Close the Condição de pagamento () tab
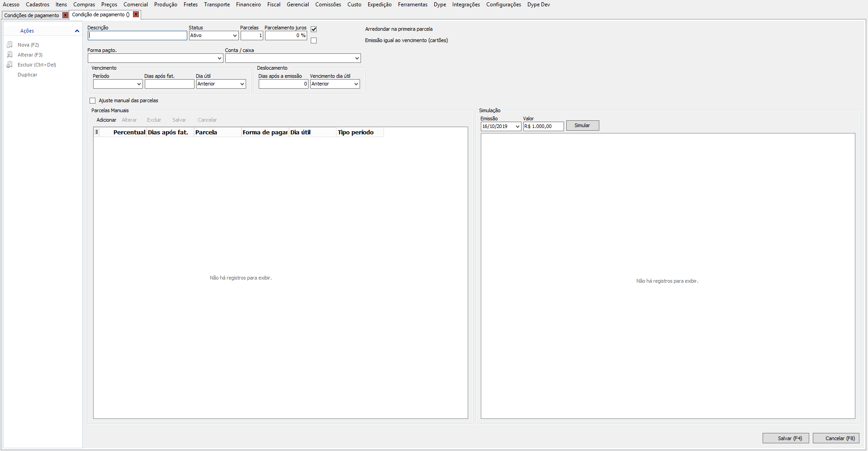 coord(136,14)
